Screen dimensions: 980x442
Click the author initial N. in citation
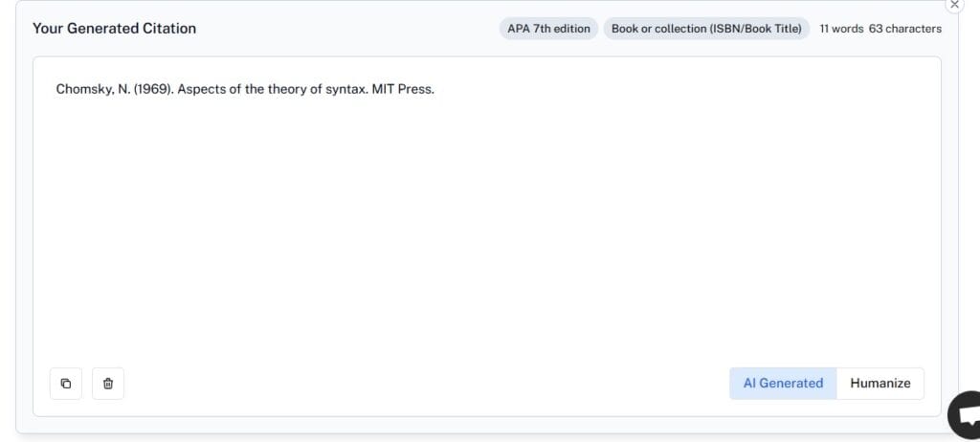click(123, 90)
